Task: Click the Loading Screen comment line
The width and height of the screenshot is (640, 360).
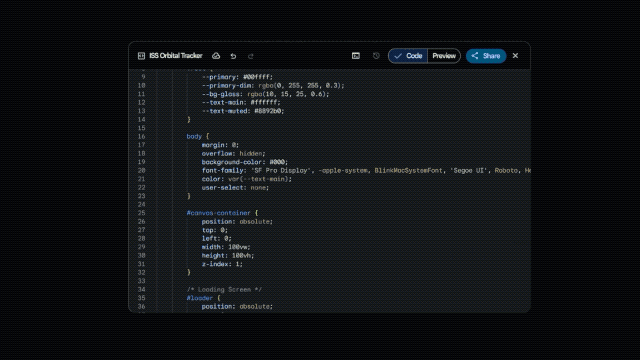Action: pyautogui.click(x=224, y=289)
